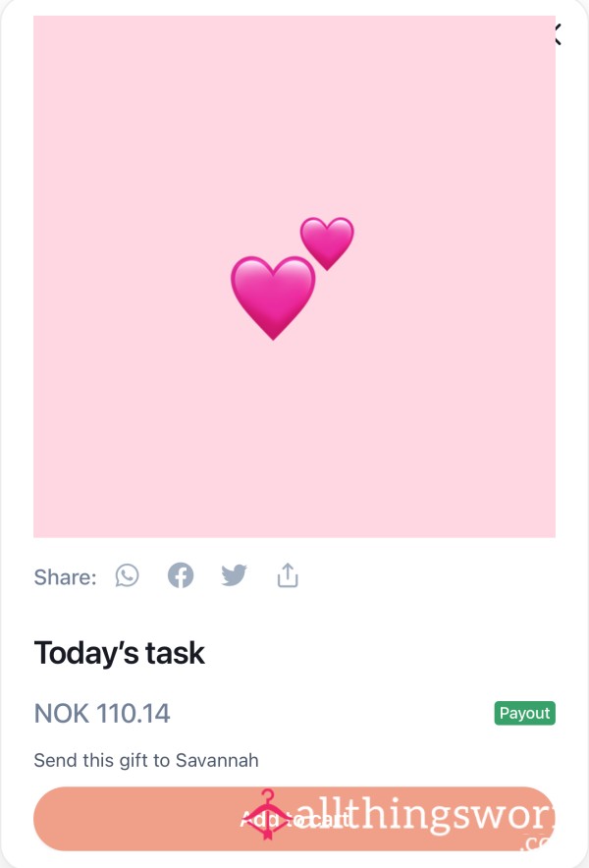Click the pink hanger logo watermark
589x868 pixels.
click(268, 815)
